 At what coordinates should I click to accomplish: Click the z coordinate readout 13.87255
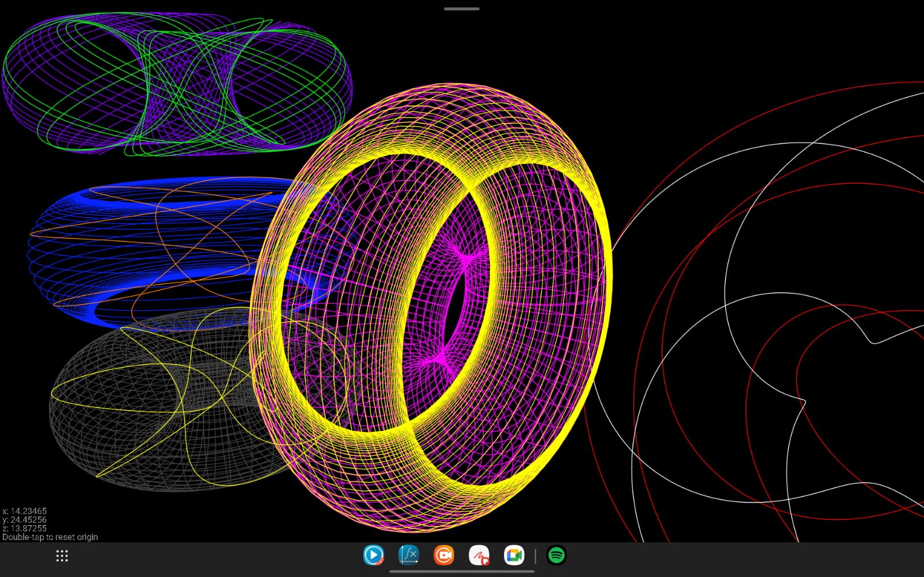[x=25, y=528]
